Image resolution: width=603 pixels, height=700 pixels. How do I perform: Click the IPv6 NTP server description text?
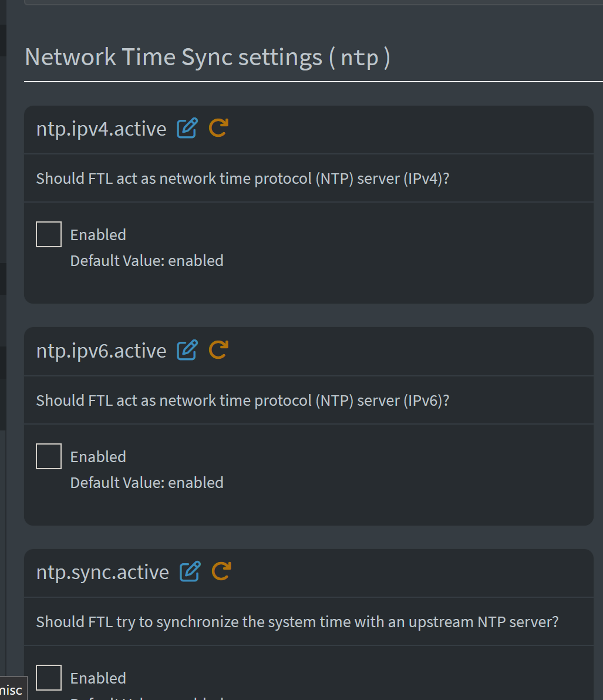tap(242, 401)
